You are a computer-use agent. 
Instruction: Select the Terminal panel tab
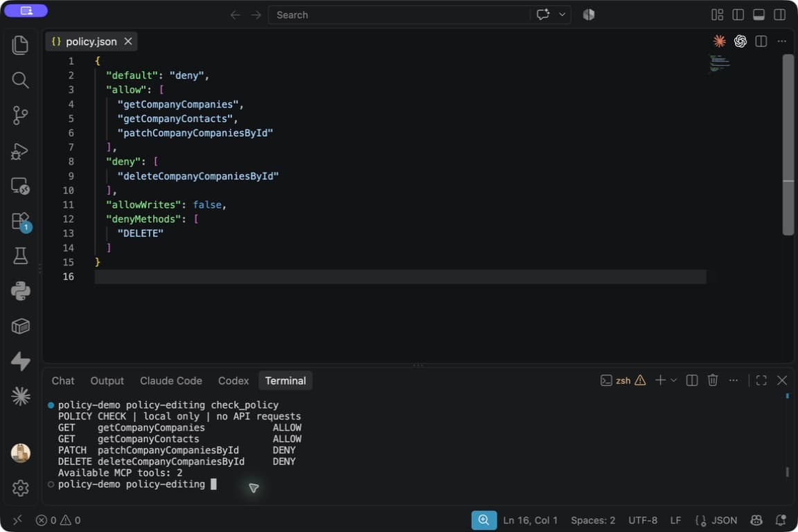tap(285, 381)
